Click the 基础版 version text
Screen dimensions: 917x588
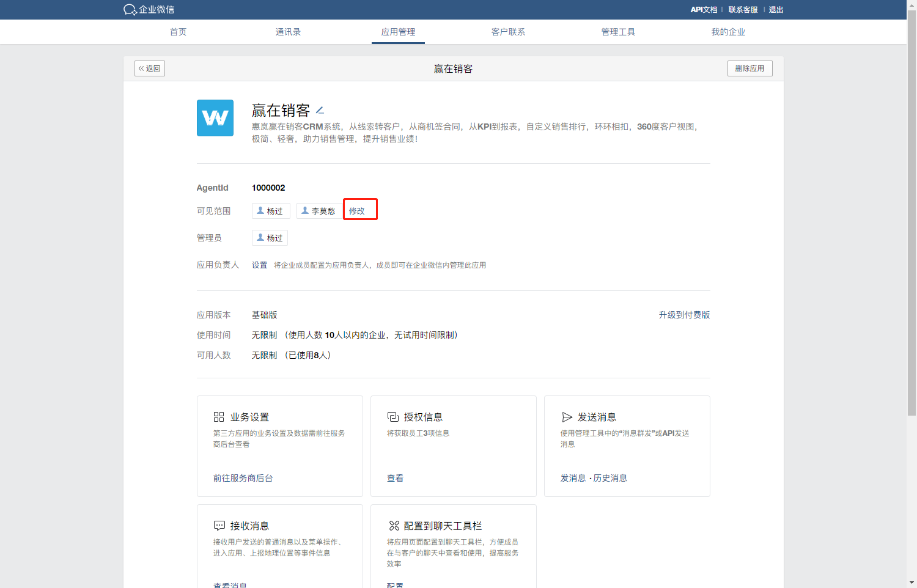click(x=264, y=315)
